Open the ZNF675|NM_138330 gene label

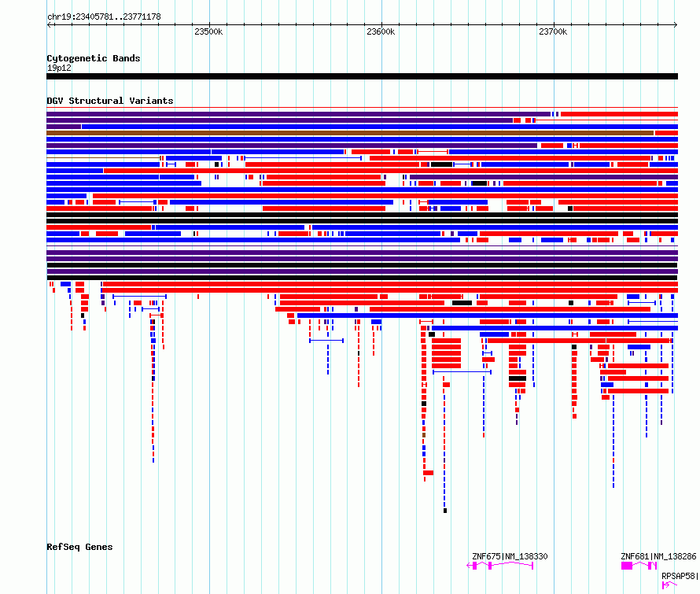[510, 556]
